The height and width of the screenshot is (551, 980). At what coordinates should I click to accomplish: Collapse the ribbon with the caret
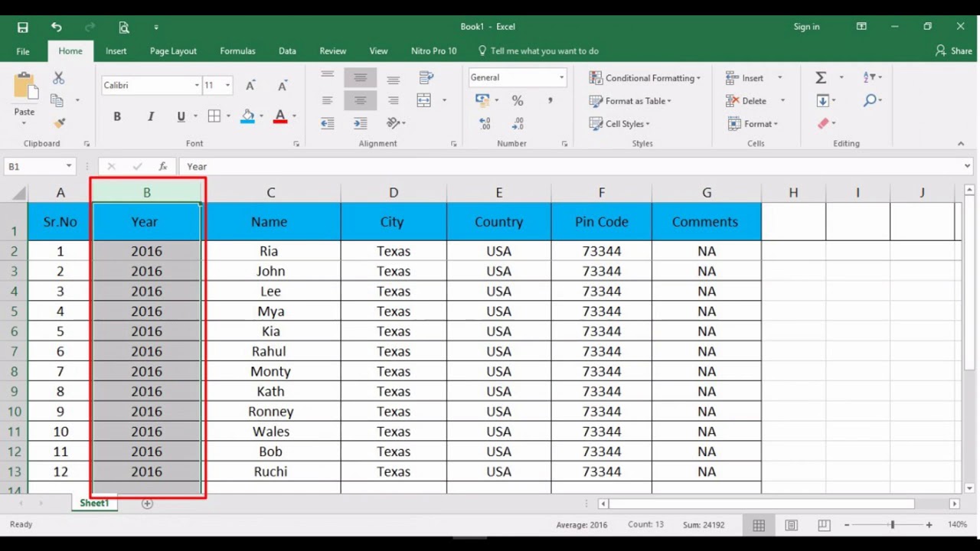pyautogui.click(x=961, y=143)
